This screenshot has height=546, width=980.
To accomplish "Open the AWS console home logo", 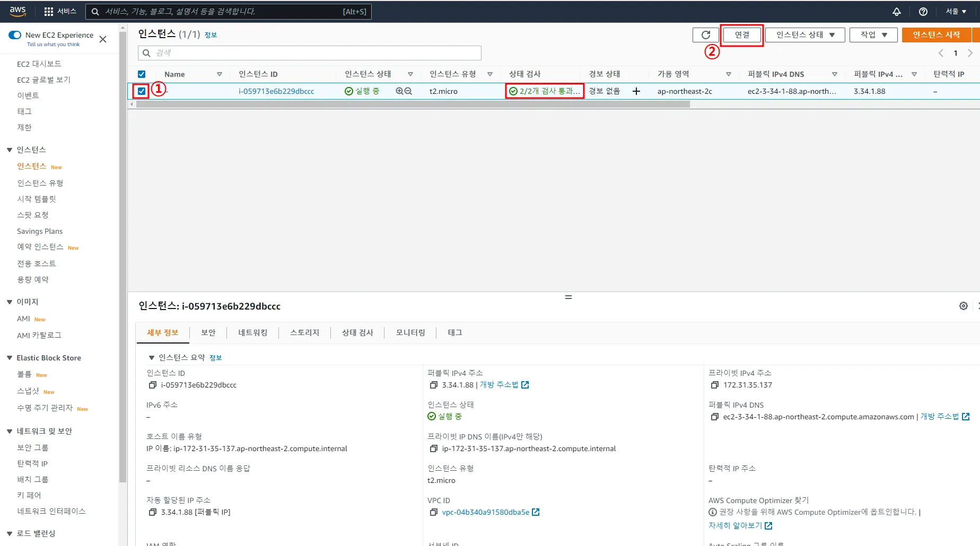I will (x=17, y=11).
